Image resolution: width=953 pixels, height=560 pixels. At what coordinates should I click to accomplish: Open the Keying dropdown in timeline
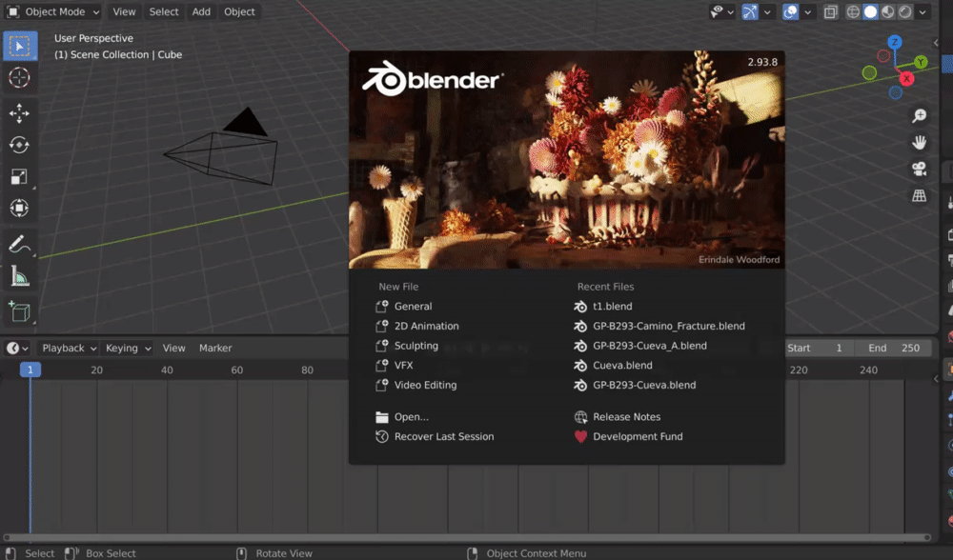pyautogui.click(x=128, y=348)
